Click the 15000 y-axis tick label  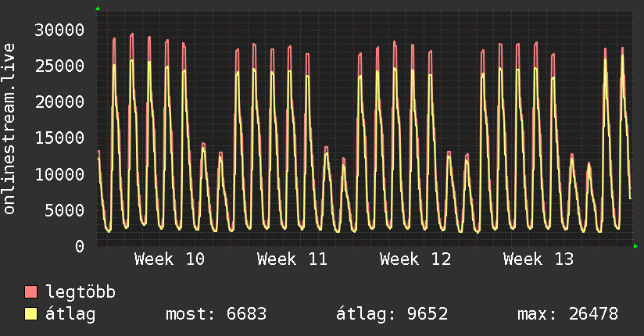click(61, 138)
